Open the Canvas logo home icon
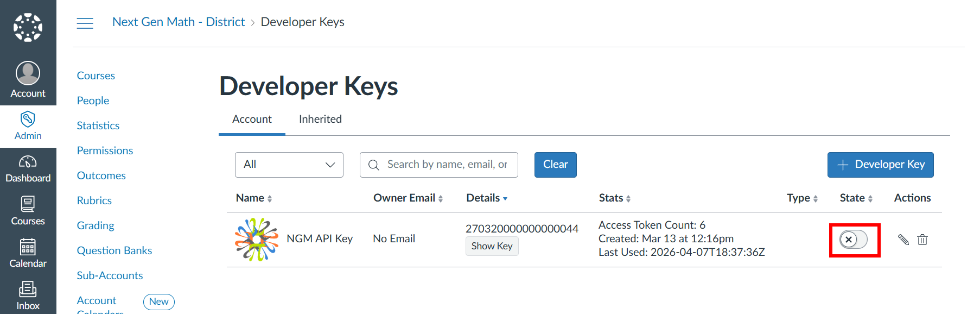This screenshot has height=314, width=980. point(28,27)
